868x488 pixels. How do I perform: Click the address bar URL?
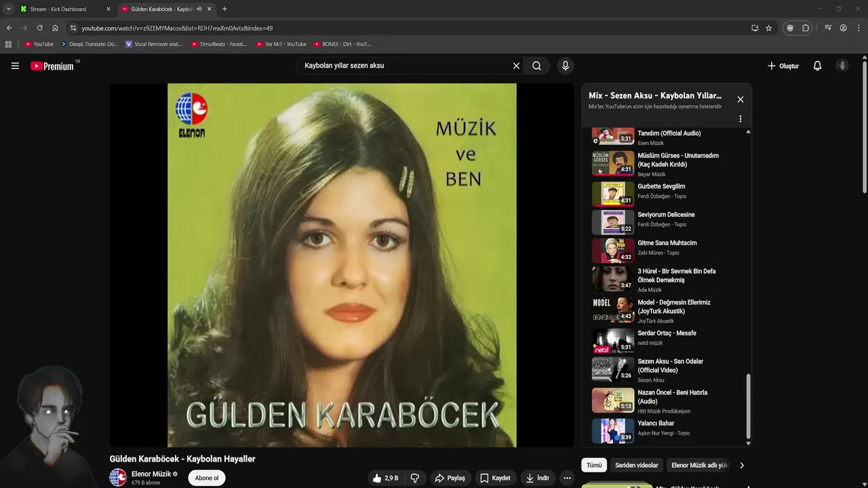coord(177,28)
